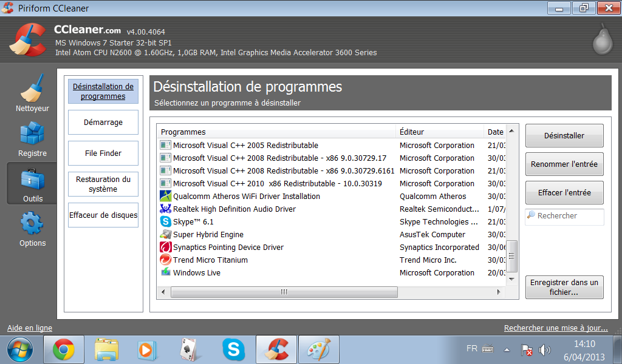Click the horizontal scrollbar thumb
The image size is (622, 364).
284,292
